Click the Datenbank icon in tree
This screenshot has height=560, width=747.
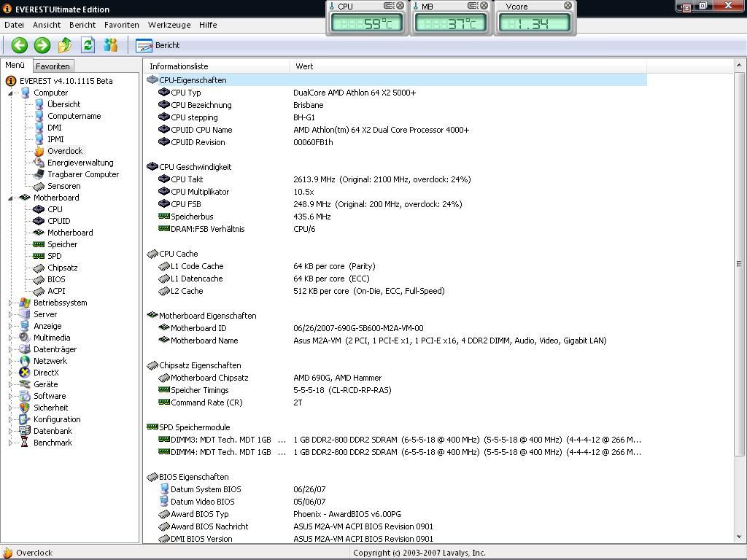coord(25,431)
